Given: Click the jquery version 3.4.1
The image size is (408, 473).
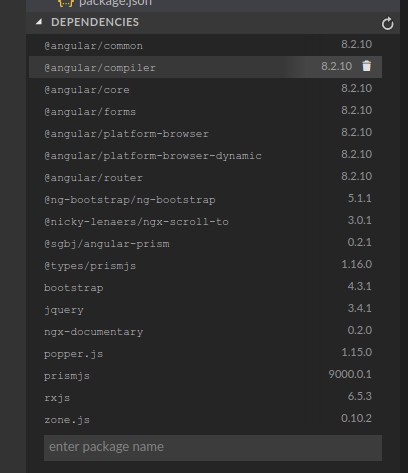Looking at the screenshot, I should (360, 308).
